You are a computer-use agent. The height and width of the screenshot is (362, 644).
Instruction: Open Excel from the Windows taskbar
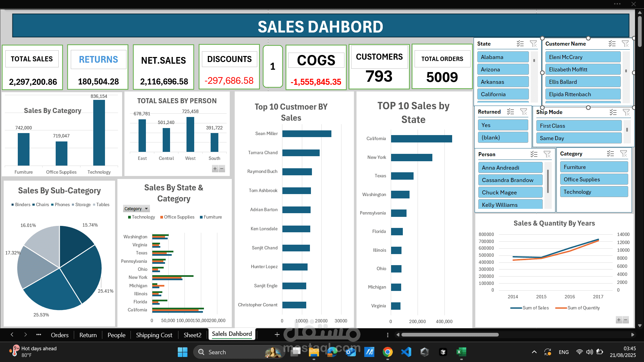pos(461,352)
